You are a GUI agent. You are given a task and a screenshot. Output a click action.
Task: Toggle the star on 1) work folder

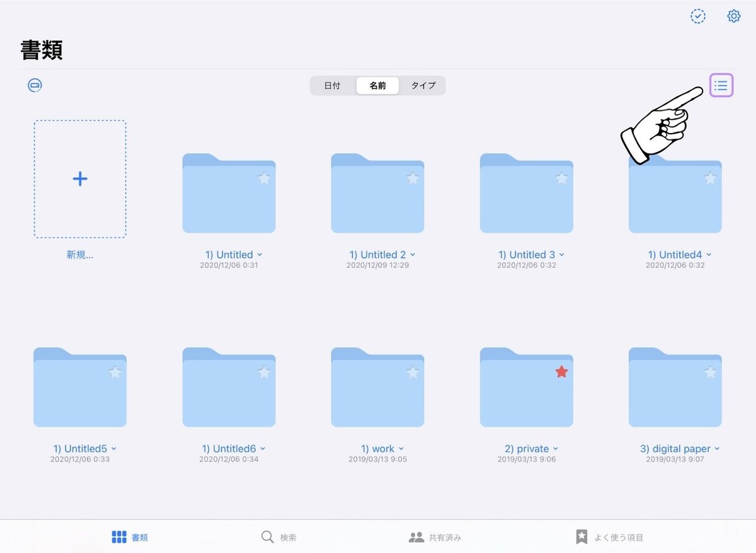(x=412, y=371)
